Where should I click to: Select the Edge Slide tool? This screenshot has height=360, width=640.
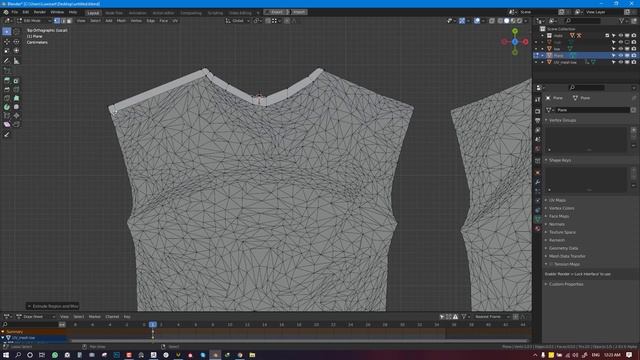click(x=7, y=116)
